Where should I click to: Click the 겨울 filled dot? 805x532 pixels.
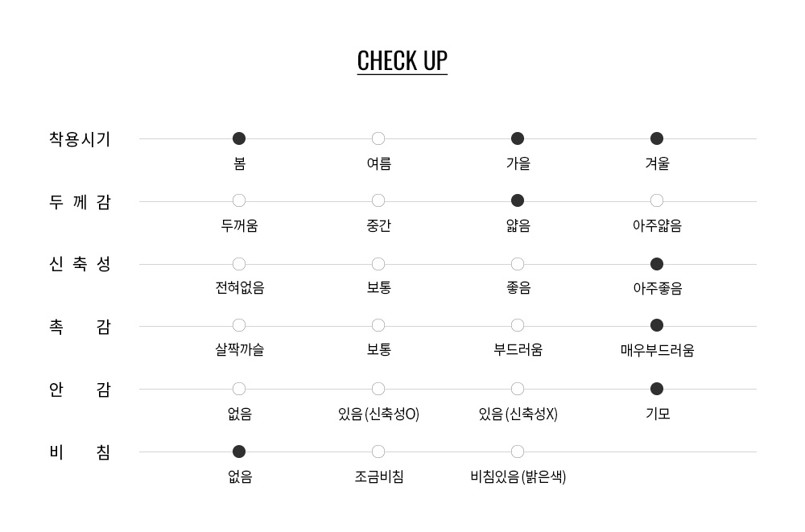(657, 138)
